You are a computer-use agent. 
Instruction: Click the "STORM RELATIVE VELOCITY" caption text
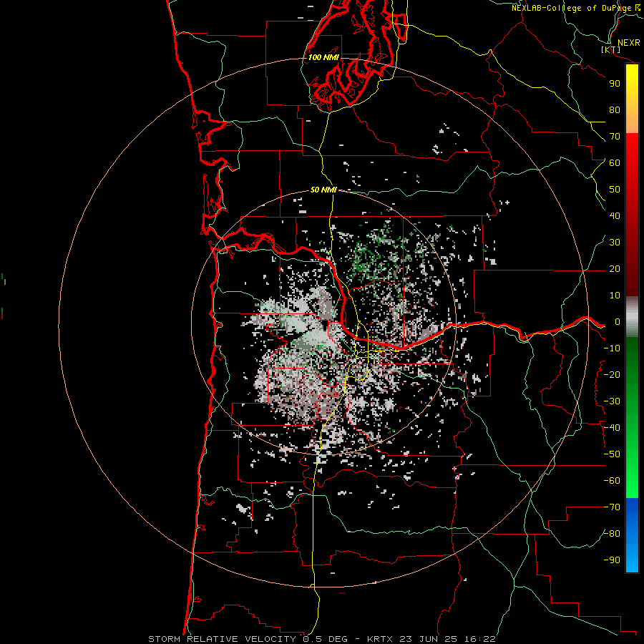(222, 639)
